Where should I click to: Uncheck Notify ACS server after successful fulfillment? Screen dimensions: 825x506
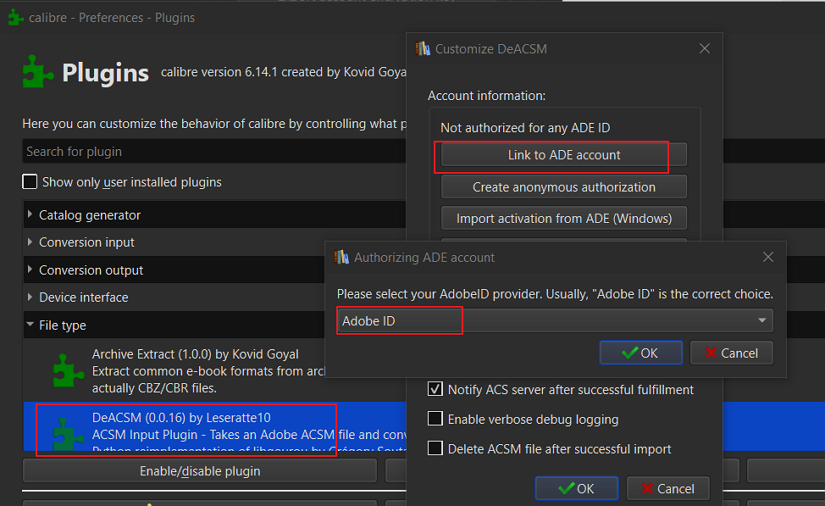point(435,389)
